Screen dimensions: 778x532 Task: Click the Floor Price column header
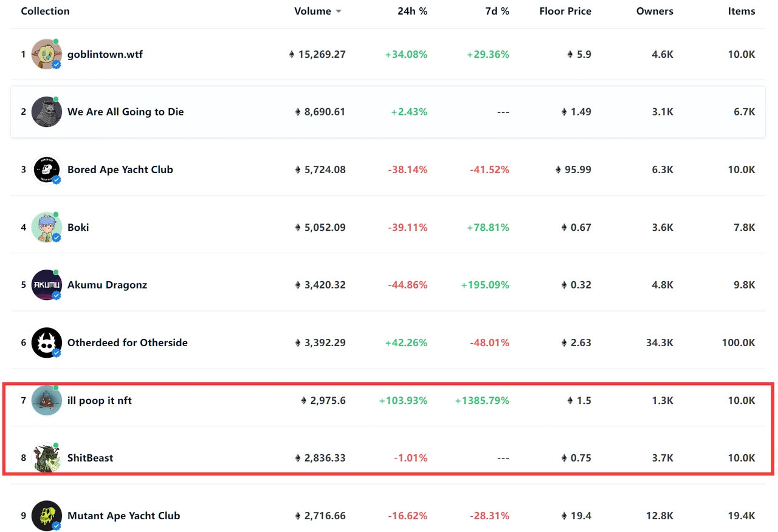click(x=565, y=12)
